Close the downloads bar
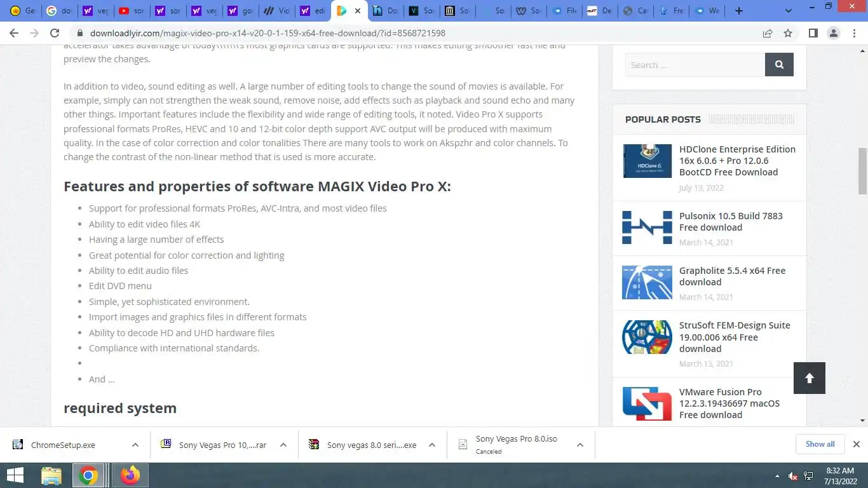The width and height of the screenshot is (868, 488). (x=856, y=444)
